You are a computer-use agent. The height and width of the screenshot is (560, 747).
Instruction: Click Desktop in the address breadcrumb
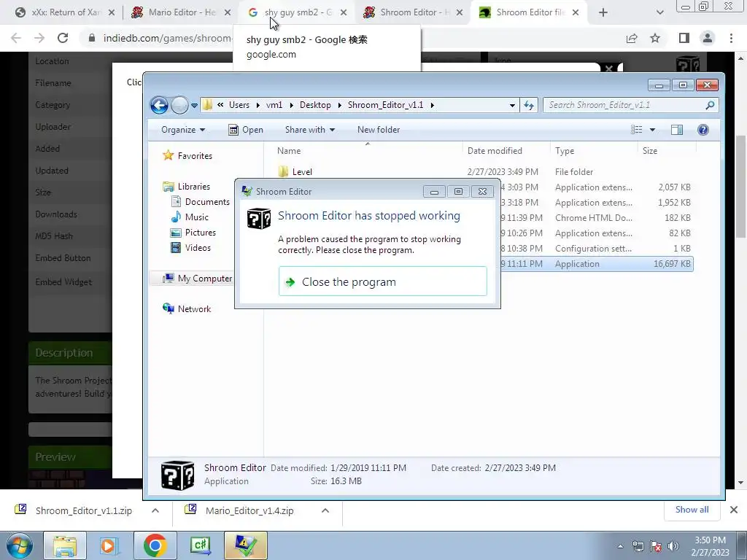pos(315,105)
